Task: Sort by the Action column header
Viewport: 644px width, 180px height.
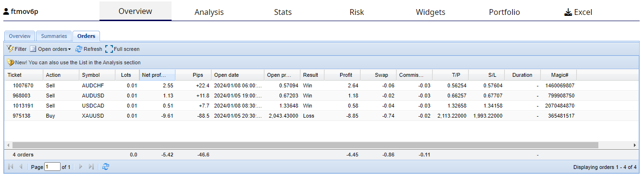Action: pos(61,75)
